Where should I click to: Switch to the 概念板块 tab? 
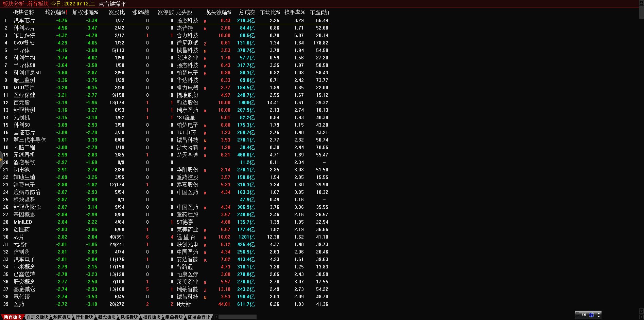pyautogui.click(x=106, y=317)
